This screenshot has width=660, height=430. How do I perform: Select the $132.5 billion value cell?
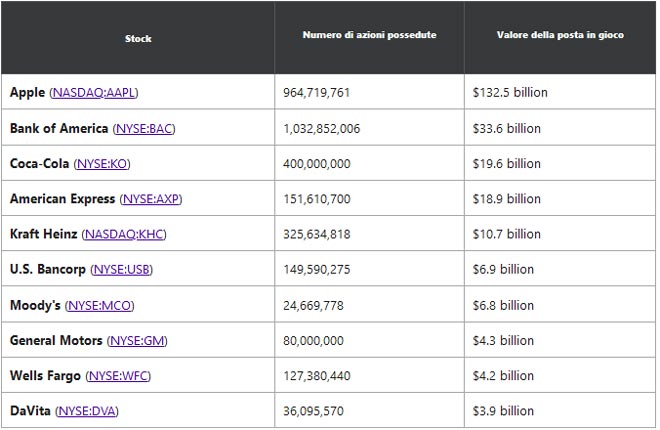(510, 93)
